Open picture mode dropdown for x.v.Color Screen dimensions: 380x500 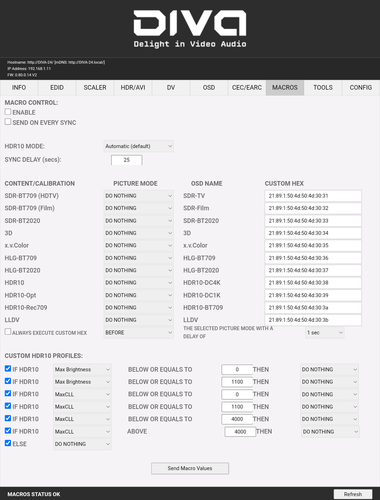click(x=138, y=245)
